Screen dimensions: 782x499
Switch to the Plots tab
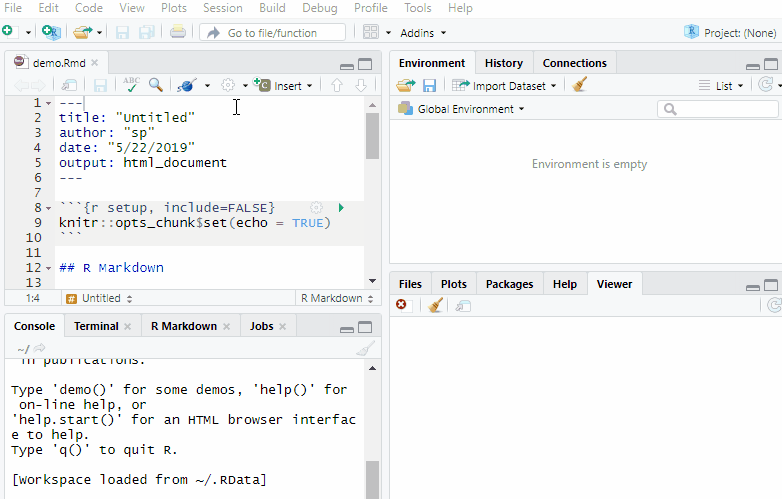[453, 284]
